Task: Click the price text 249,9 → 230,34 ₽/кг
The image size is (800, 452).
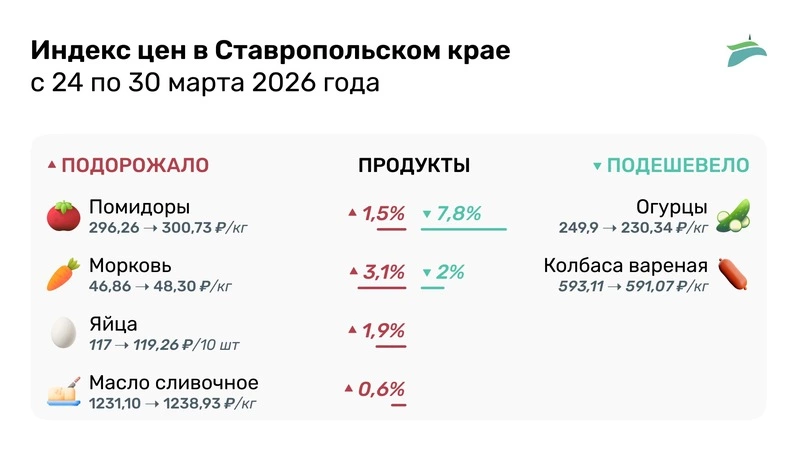Action: coord(633,228)
